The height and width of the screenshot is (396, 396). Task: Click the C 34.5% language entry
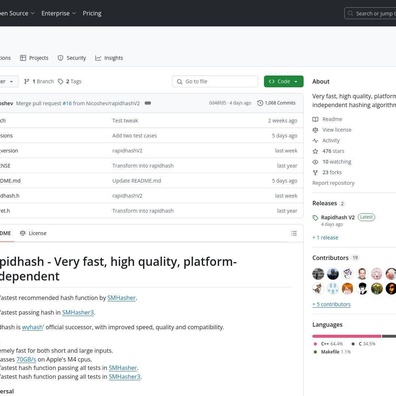363,344
